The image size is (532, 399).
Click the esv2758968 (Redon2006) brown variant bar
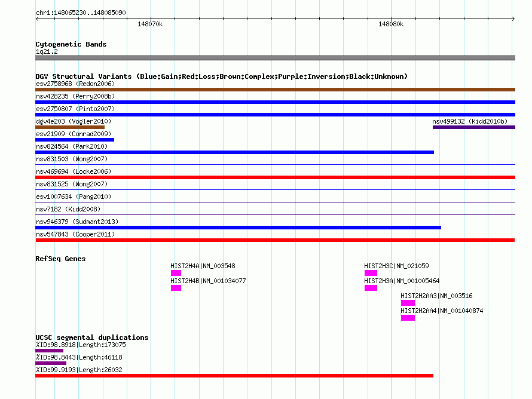(x=275, y=90)
